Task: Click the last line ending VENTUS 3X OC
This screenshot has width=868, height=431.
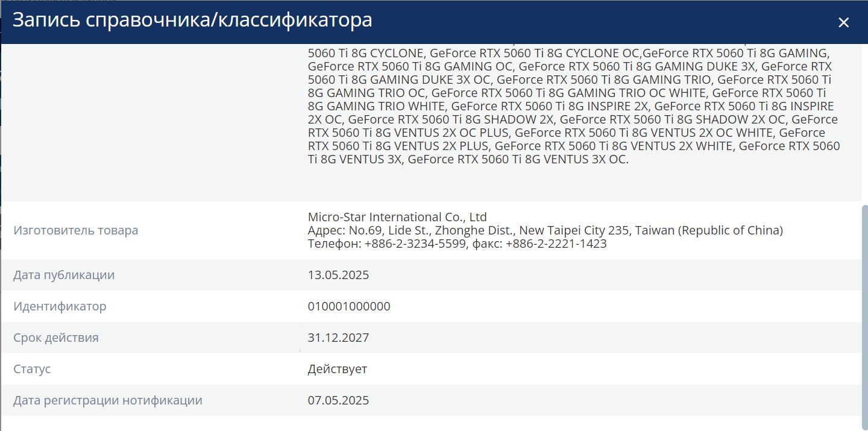Action: pos(468,159)
